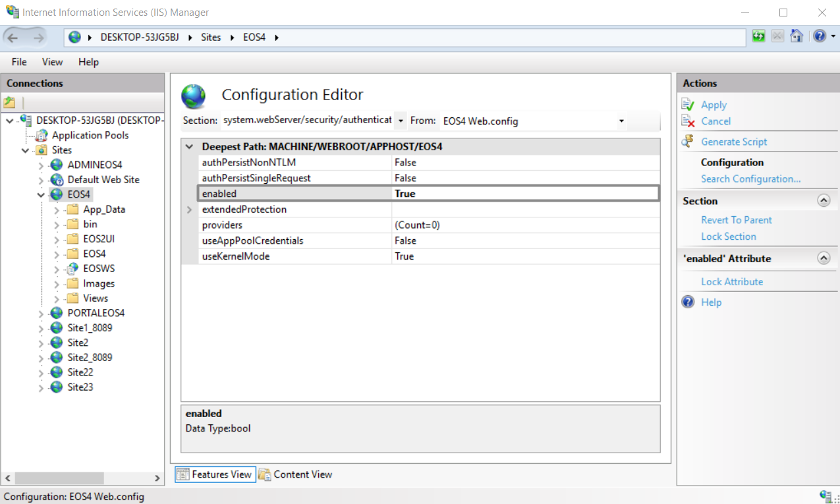Click the EOSWS application icon

pos(72,269)
